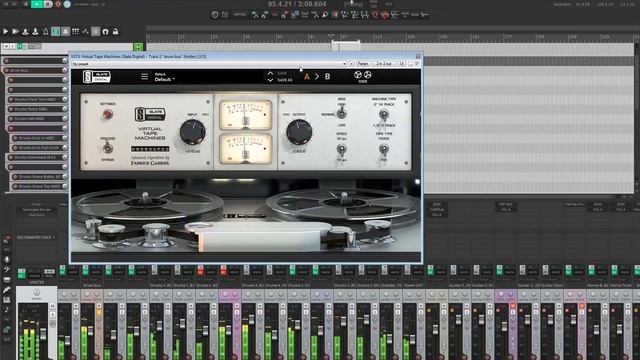The width and height of the screenshot is (640, 360).
Task: Flip the Bias toggle switch
Action: 342,114
